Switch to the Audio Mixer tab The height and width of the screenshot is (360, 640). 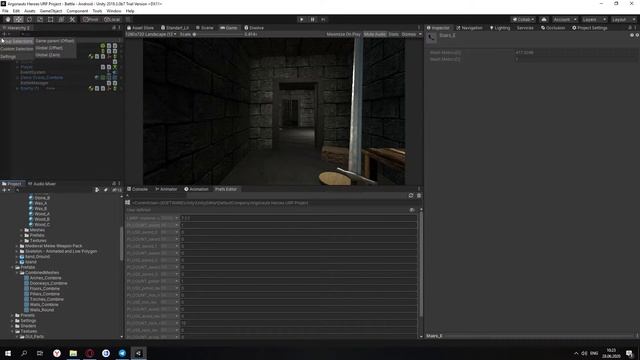[42, 184]
